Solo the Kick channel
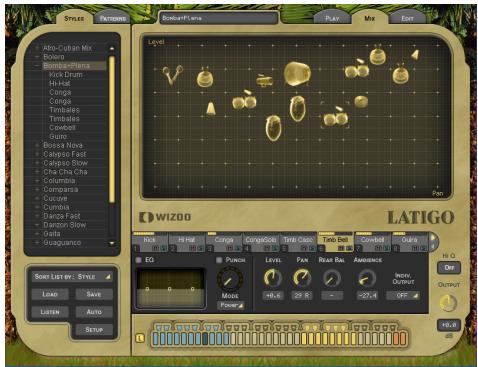 pyautogui.click(x=163, y=248)
